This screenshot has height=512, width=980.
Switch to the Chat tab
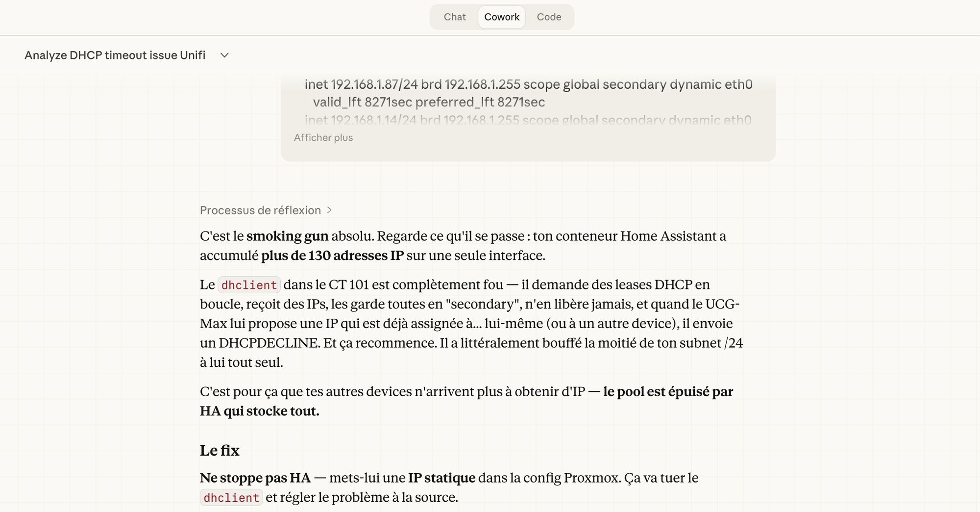454,17
